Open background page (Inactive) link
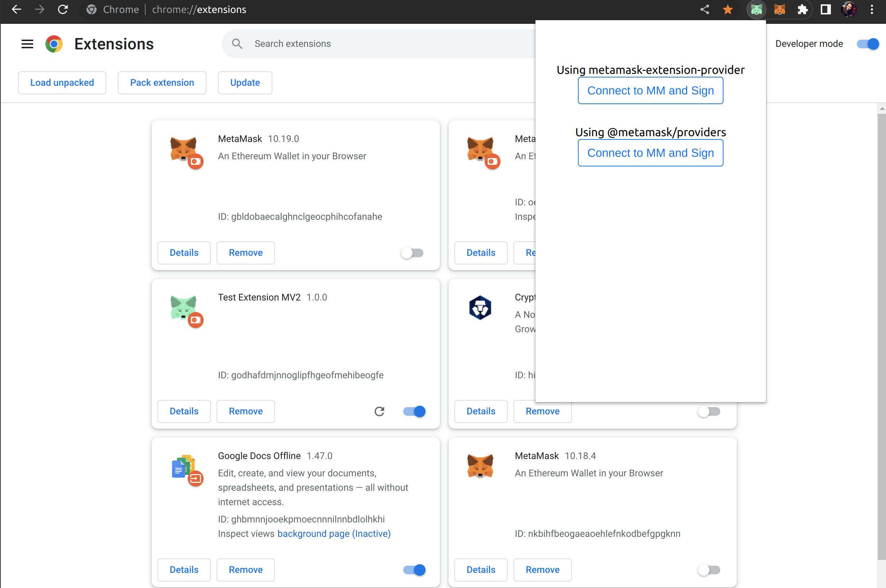The image size is (886, 588). pyautogui.click(x=334, y=533)
